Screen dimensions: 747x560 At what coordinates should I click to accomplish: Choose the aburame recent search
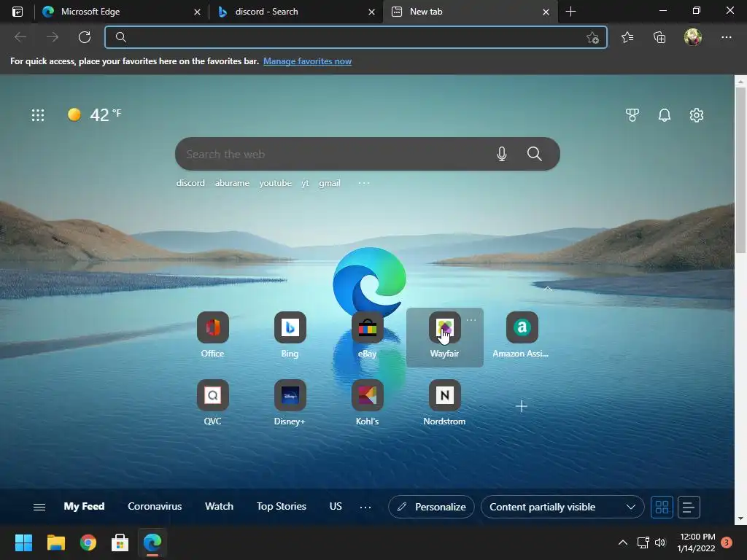pos(232,183)
